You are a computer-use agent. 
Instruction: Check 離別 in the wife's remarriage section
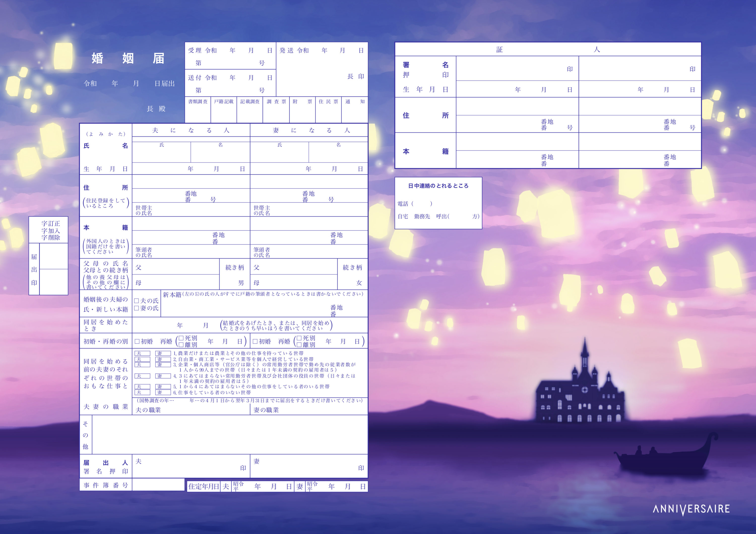tap(299, 345)
